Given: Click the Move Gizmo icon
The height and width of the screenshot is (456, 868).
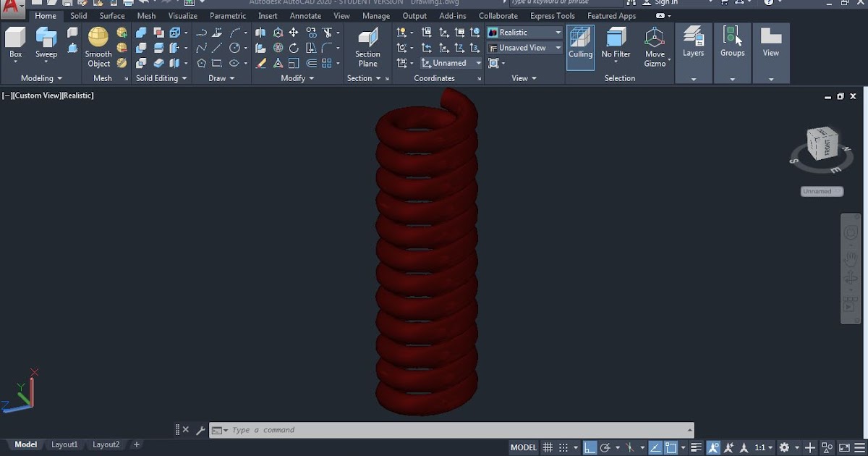Looking at the screenshot, I should [655, 45].
